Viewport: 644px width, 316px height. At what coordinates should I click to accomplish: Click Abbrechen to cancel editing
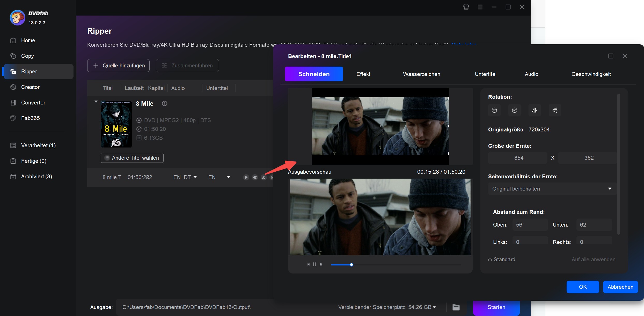coord(620,287)
